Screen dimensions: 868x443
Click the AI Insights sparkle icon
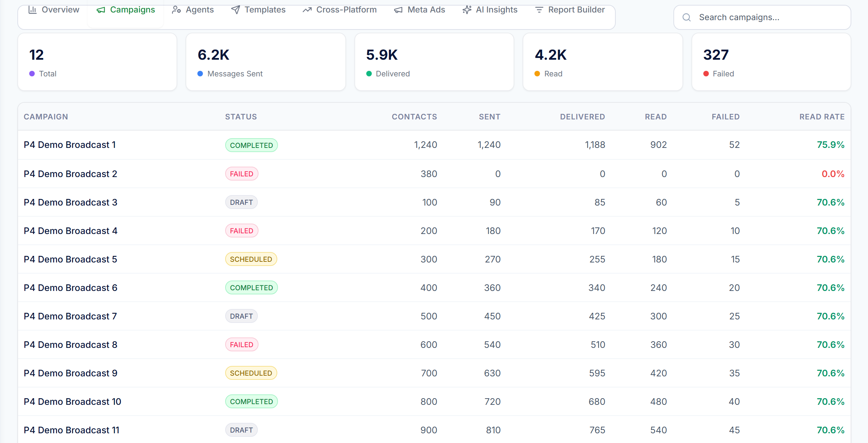[467, 10]
